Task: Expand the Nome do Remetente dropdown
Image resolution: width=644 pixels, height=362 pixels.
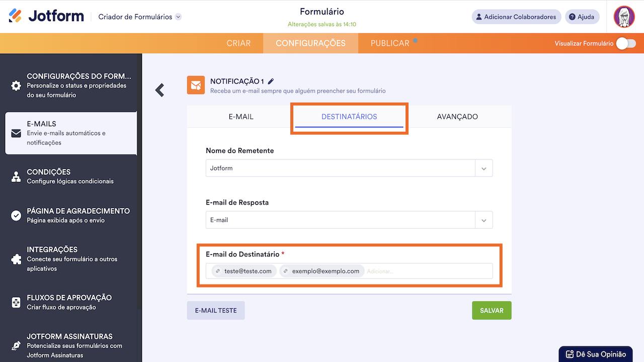Action: (484, 168)
